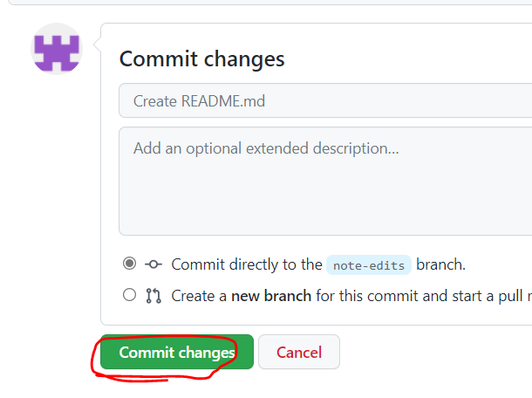
Task: Select the 'Commit directly' radio button
Action: pos(129,264)
